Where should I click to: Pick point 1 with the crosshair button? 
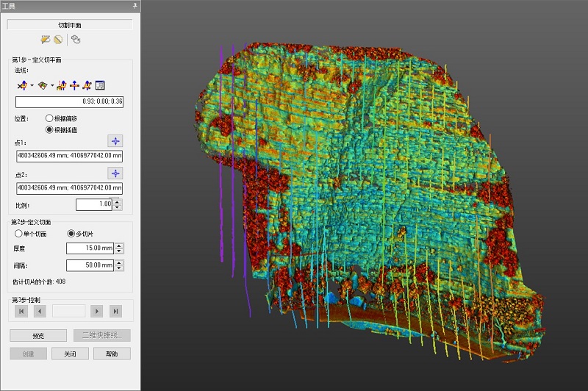point(115,140)
